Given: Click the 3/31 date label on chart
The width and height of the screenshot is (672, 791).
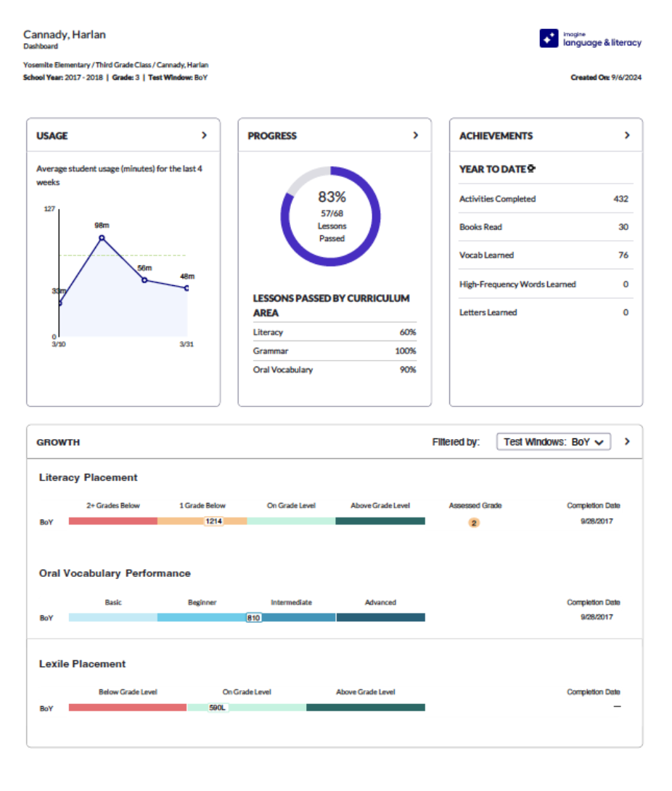Looking at the screenshot, I should [x=187, y=344].
